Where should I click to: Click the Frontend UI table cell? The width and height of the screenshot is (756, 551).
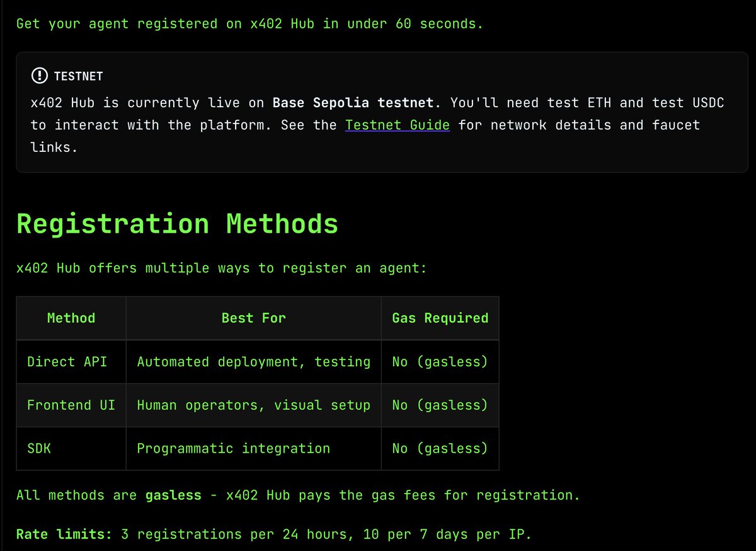(x=71, y=405)
